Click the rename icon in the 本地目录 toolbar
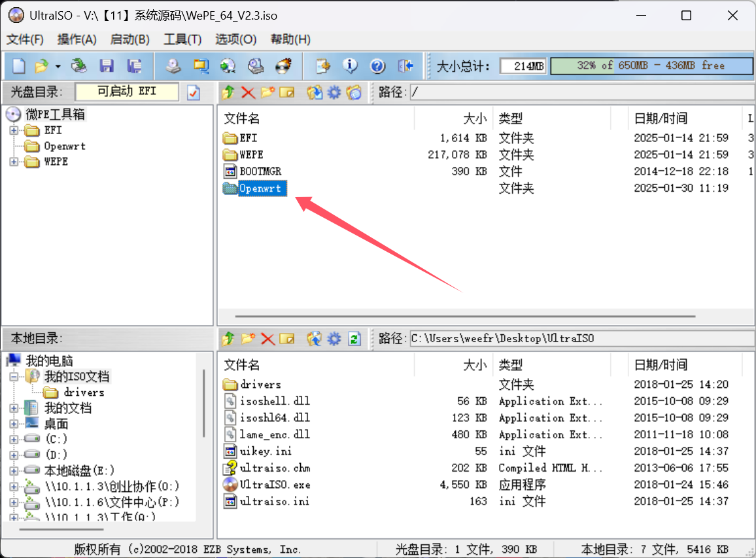 coord(287,339)
